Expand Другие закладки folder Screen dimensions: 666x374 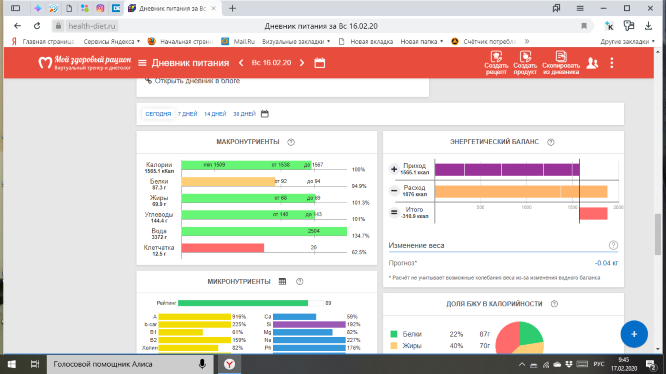point(627,42)
